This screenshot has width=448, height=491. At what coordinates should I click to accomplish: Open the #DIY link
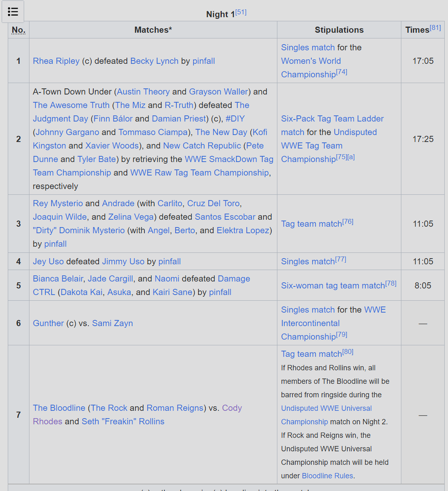click(235, 119)
